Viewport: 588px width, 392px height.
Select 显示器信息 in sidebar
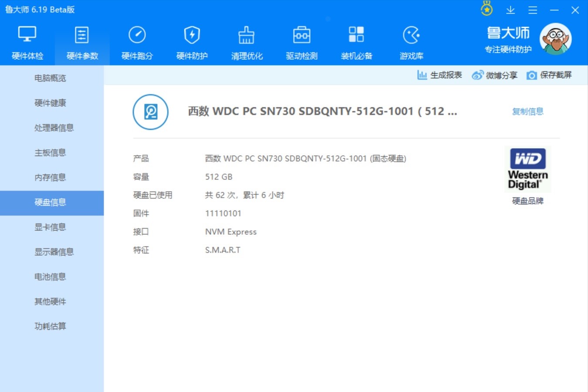52,252
